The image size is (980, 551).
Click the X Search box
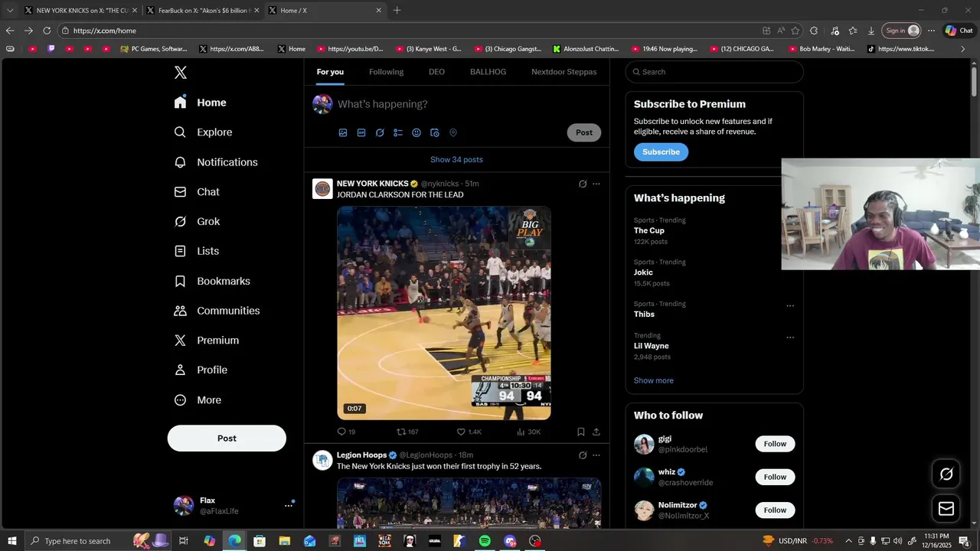click(x=714, y=72)
